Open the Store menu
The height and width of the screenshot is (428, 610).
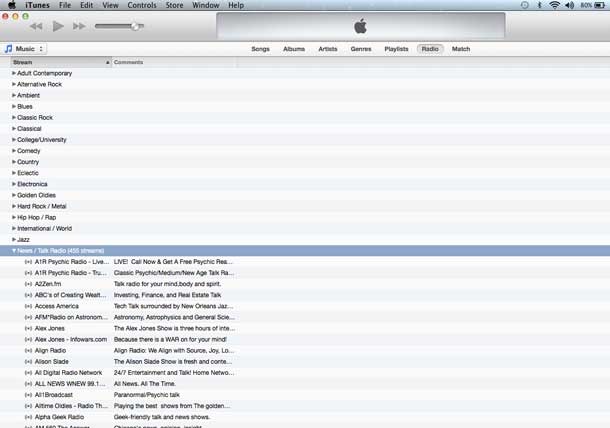pyautogui.click(x=174, y=5)
